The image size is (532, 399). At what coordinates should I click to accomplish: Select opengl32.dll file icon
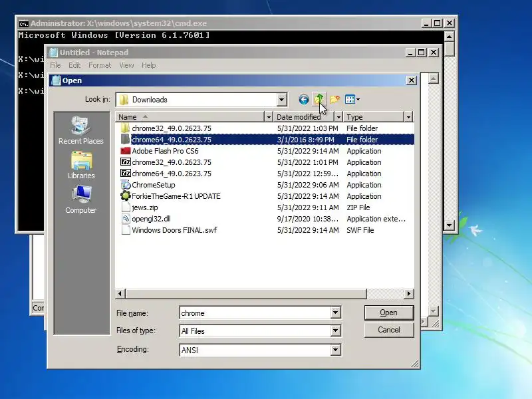point(126,219)
